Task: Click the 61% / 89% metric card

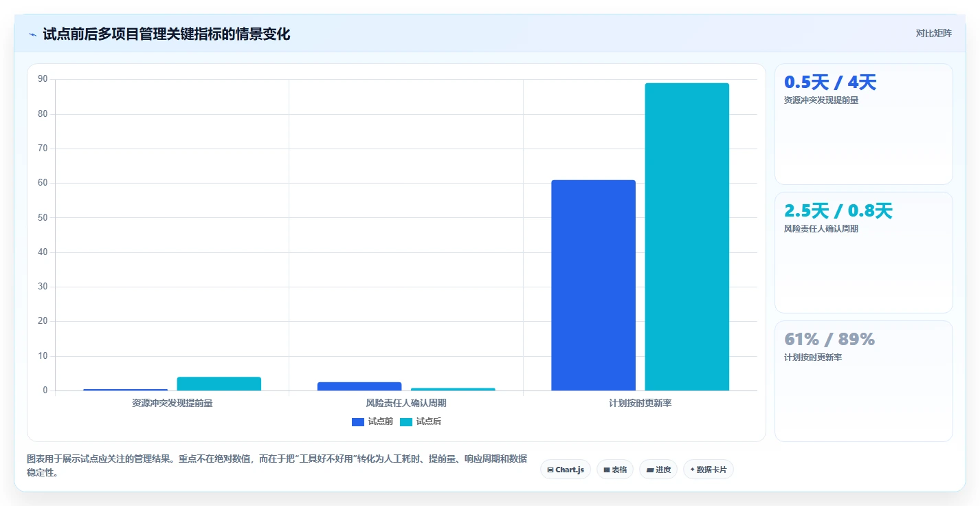Action: coord(864,381)
